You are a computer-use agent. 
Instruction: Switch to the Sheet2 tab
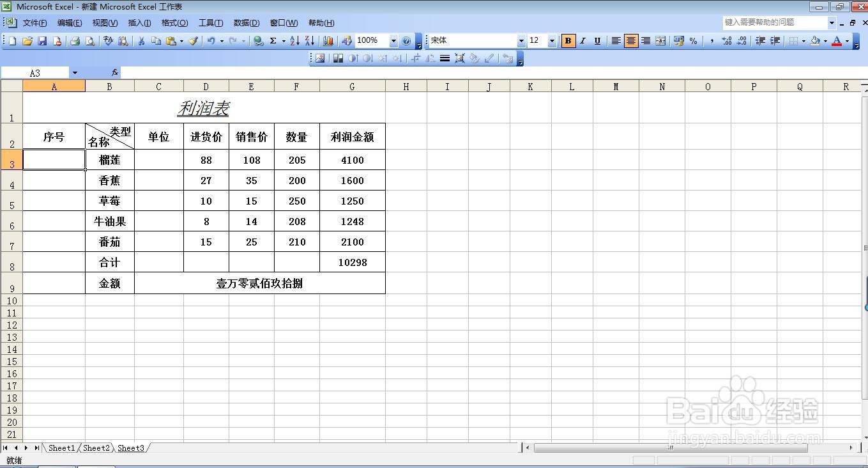coord(96,448)
